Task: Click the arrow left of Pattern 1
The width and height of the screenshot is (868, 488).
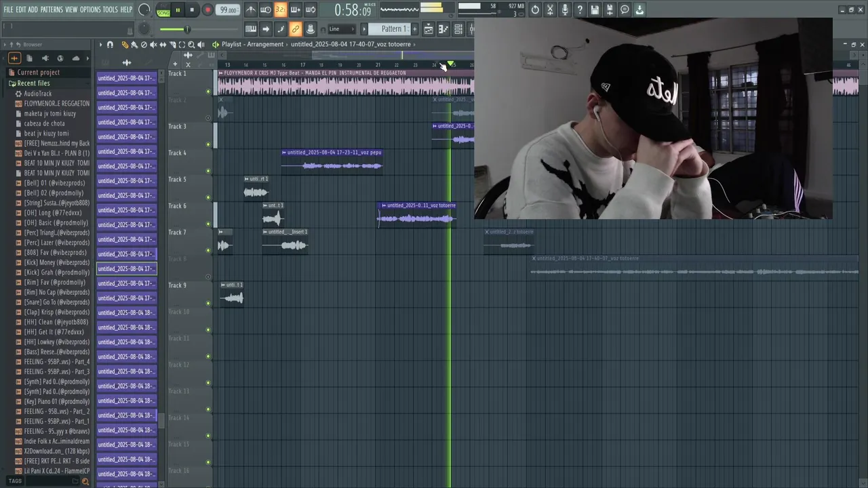Action: click(364, 29)
